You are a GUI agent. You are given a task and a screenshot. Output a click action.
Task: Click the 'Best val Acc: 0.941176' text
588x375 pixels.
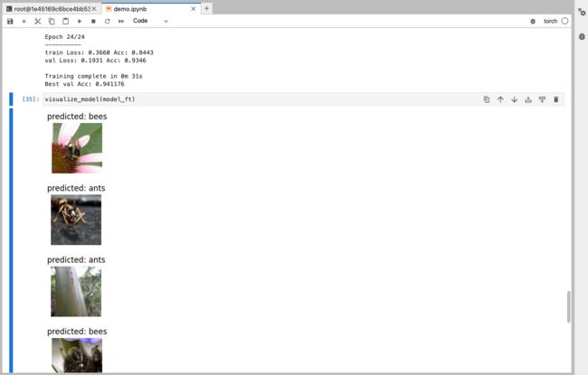coord(84,84)
